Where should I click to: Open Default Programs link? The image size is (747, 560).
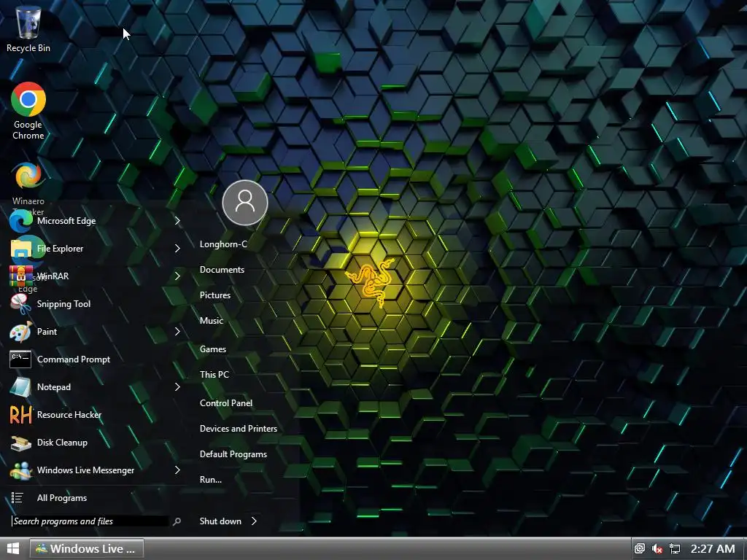pos(233,454)
